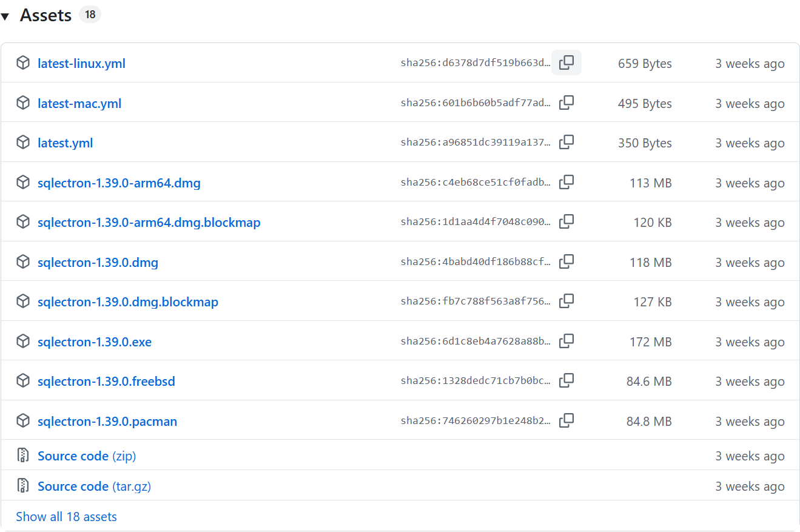Click the 172 MB size value

(x=651, y=342)
